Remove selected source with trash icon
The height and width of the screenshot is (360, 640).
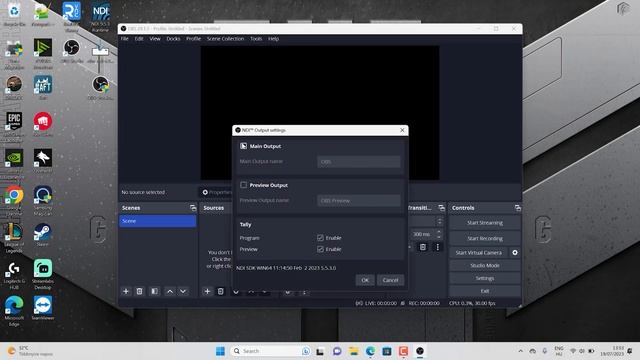click(220, 291)
